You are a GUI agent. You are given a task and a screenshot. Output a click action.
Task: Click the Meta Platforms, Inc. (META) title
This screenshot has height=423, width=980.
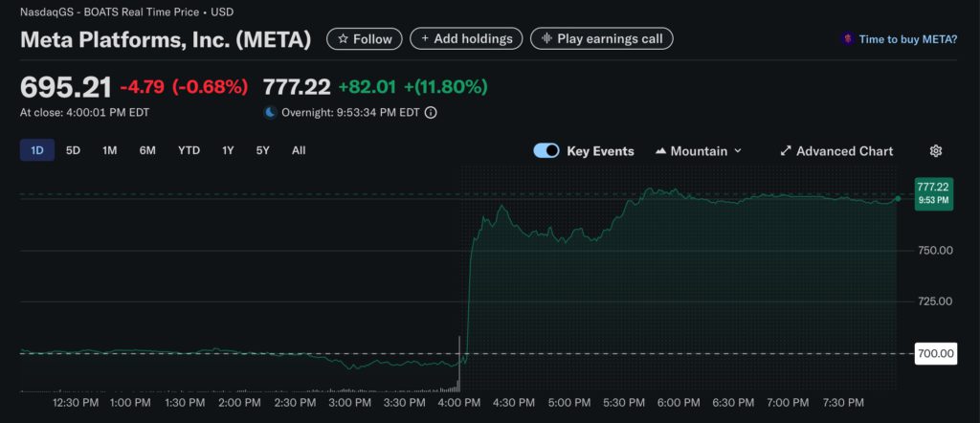click(x=166, y=39)
